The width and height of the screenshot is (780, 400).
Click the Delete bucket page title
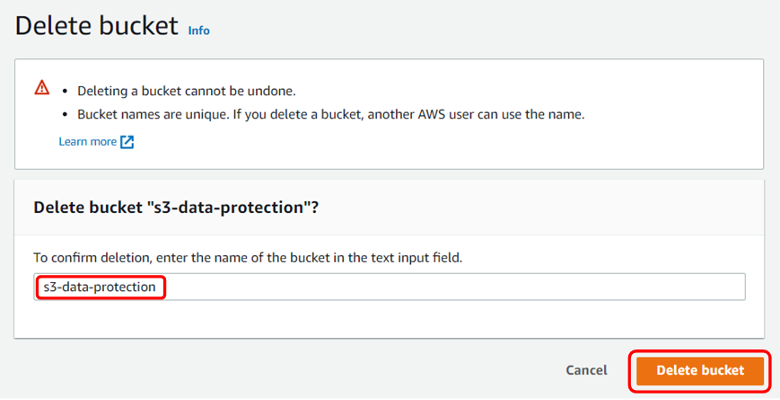click(x=96, y=26)
